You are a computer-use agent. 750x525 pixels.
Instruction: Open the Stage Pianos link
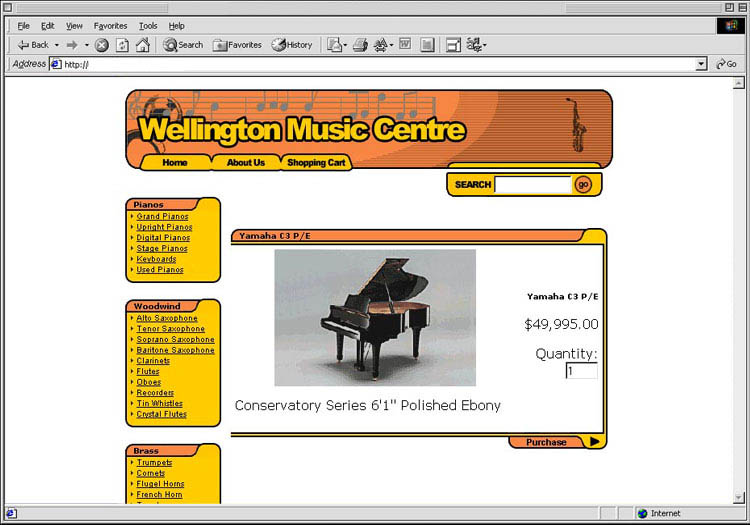pos(162,248)
